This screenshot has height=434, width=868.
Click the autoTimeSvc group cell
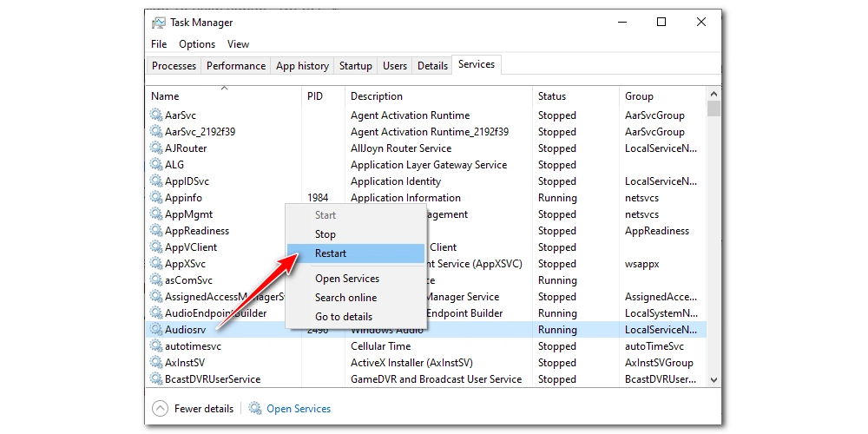654,346
